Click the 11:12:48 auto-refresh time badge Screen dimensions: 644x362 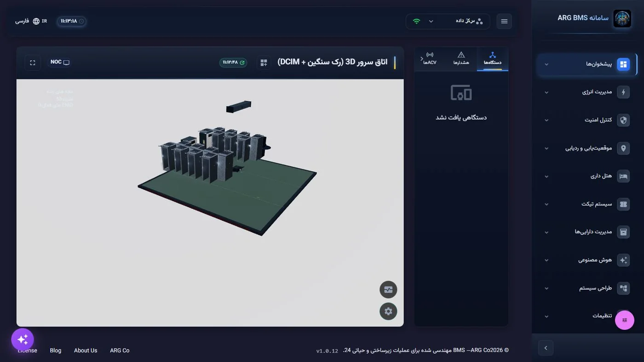[233, 62]
